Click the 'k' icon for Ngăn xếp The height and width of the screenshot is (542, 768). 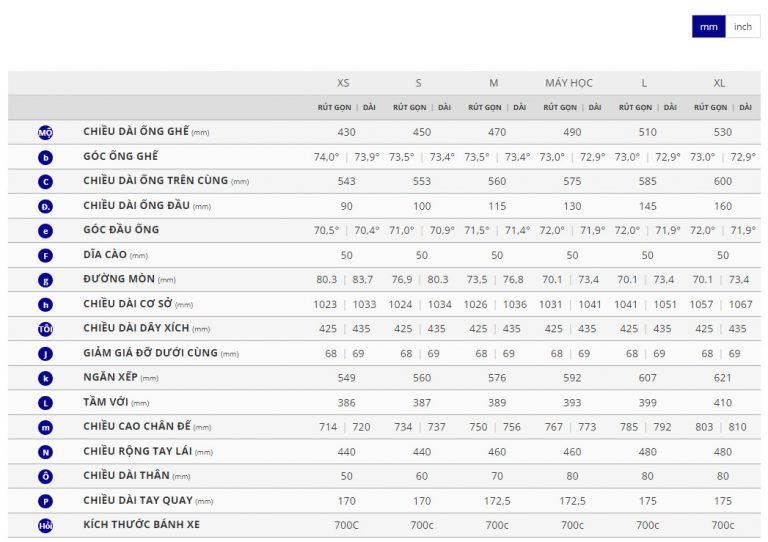(46, 378)
